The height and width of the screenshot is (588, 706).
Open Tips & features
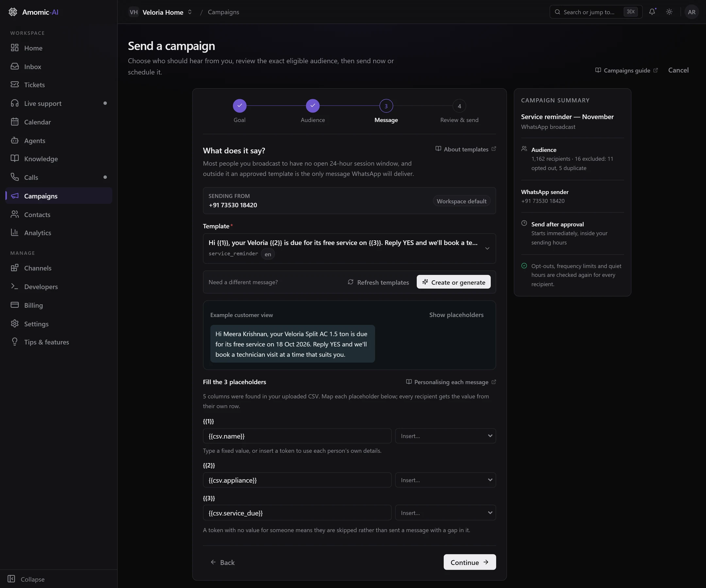click(59, 342)
